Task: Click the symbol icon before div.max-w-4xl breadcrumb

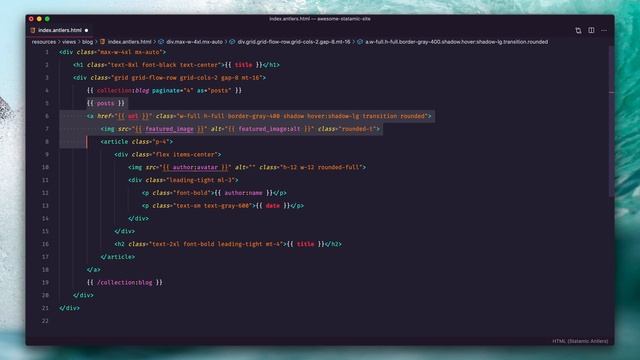Action: (161, 42)
